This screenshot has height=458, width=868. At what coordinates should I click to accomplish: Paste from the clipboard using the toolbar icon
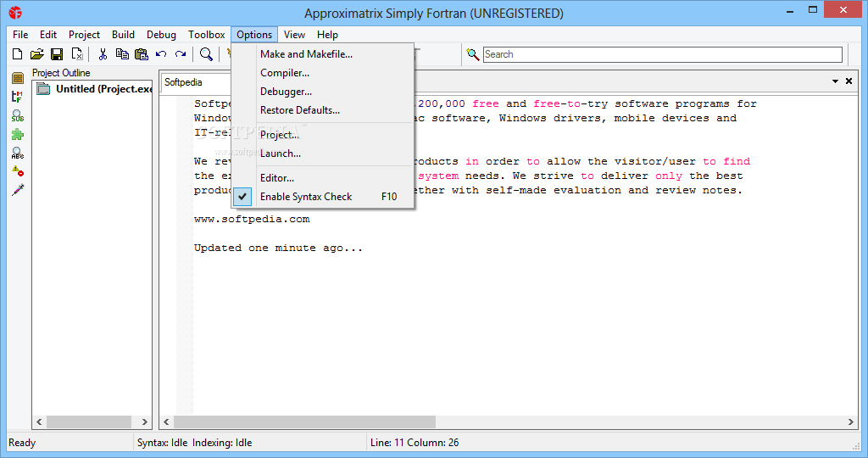point(142,54)
